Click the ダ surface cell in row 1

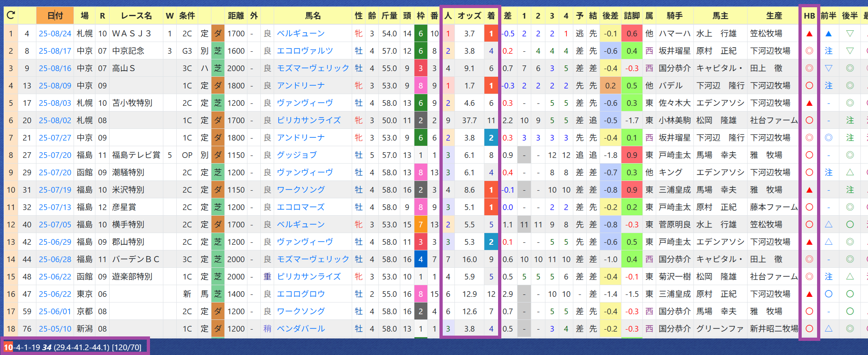pos(218,34)
